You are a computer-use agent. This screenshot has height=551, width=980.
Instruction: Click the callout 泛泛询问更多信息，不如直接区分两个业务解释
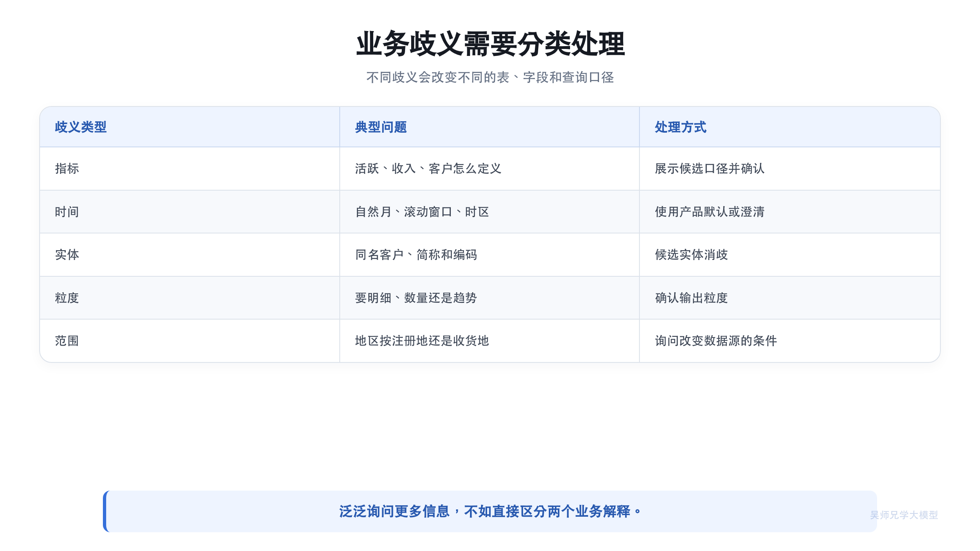pos(490,511)
